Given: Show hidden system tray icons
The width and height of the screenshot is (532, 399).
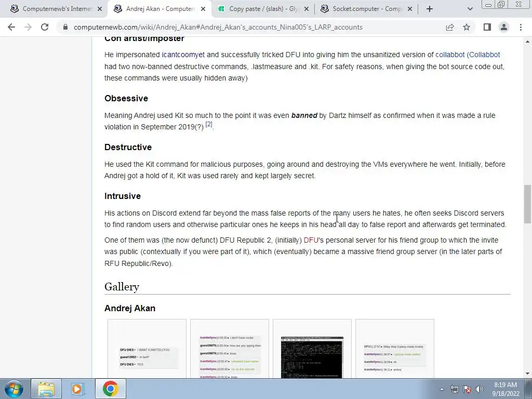Looking at the screenshot, I should [x=442, y=389].
